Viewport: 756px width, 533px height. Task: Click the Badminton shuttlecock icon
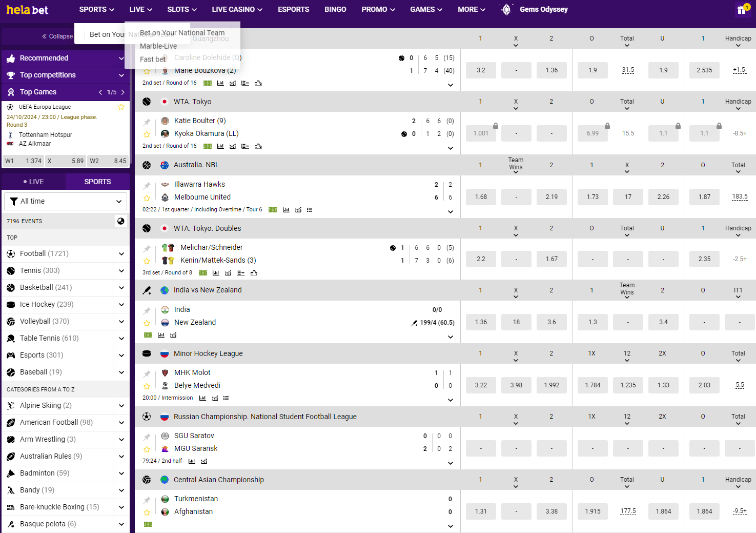click(x=11, y=473)
